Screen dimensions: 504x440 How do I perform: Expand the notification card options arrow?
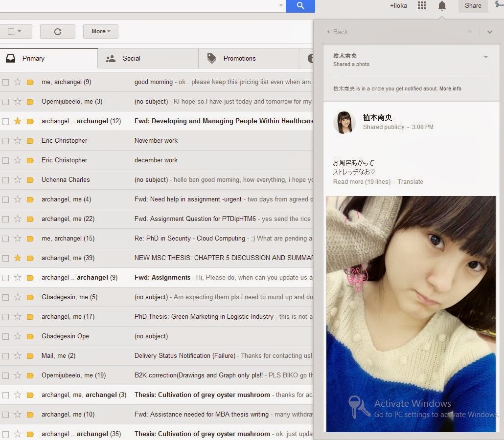coord(486,57)
